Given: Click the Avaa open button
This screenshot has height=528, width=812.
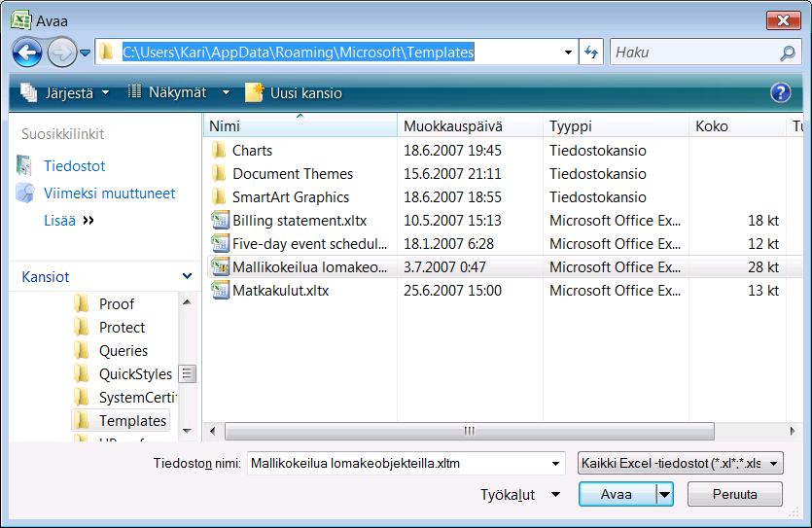Looking at the screenshot, I should point(617,494).
